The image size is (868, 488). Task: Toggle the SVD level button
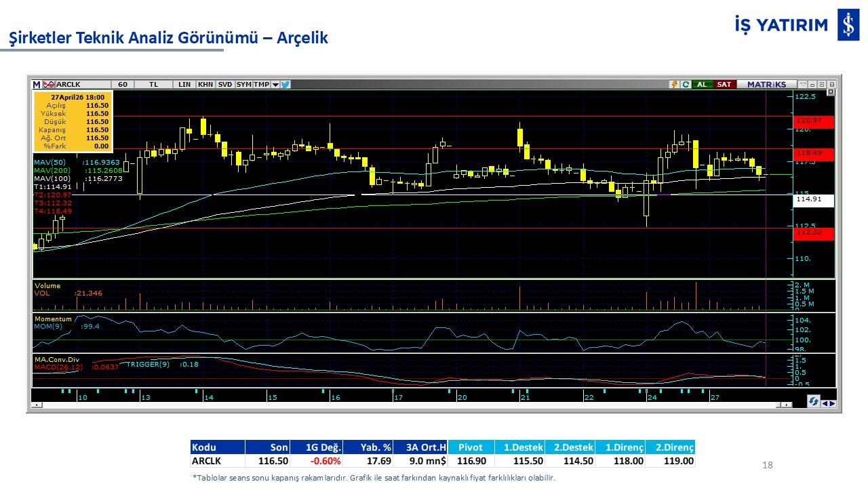[x=225, y=85]
